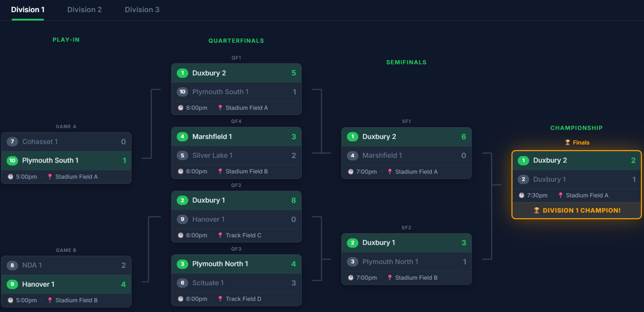Click seed 1 badge in championship card
Viewport: 644px width, 312px height.
click(x=523, y=160)
